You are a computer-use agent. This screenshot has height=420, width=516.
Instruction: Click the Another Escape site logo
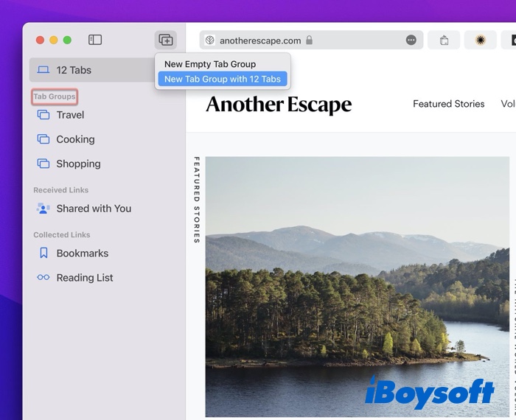278,105
